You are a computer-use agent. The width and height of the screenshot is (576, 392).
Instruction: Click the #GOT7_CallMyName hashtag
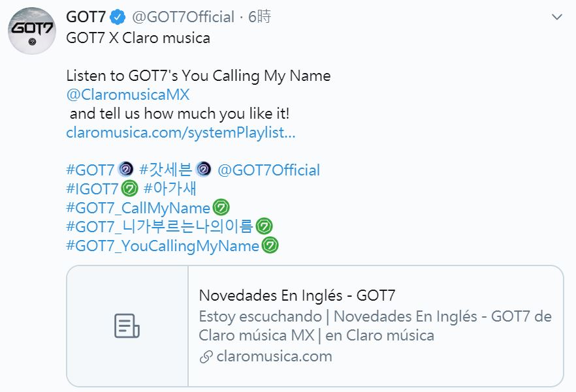pos(138,208)
